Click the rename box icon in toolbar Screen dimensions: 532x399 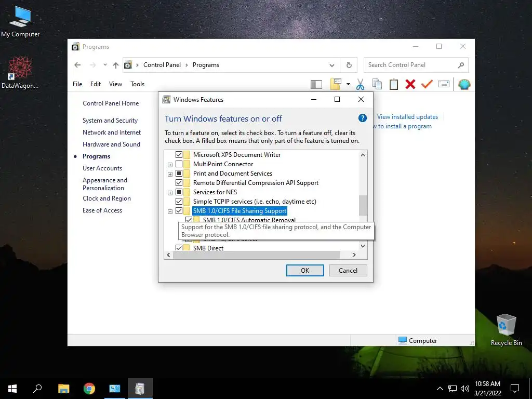(x=444, y=84)
